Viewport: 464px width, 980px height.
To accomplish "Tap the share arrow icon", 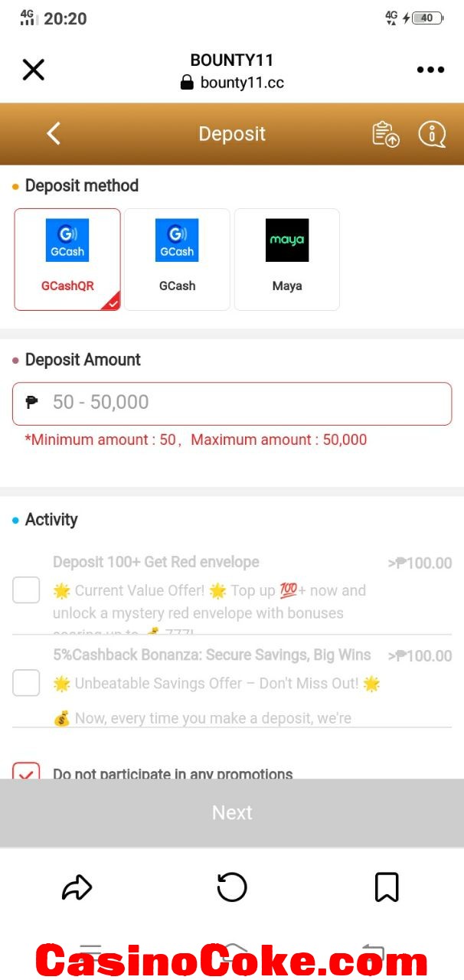I will [x=77, y=888].
